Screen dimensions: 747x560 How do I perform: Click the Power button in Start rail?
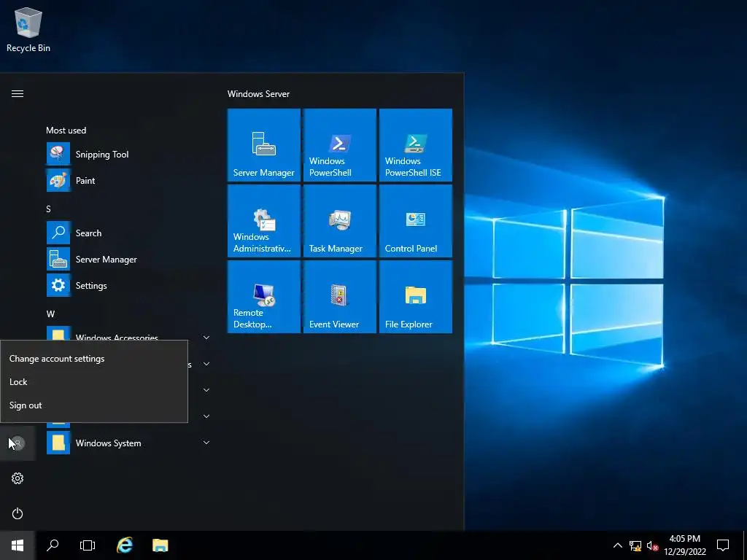18,513
